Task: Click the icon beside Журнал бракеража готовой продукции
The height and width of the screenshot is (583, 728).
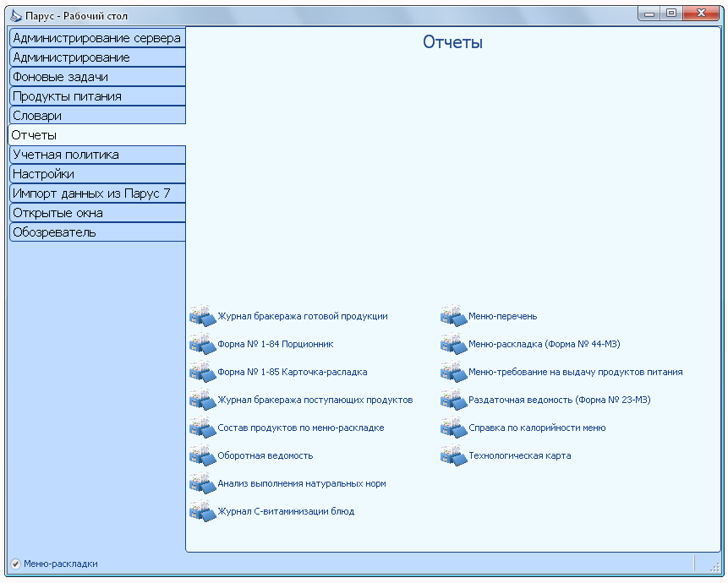Action: (x=203, y=316)
